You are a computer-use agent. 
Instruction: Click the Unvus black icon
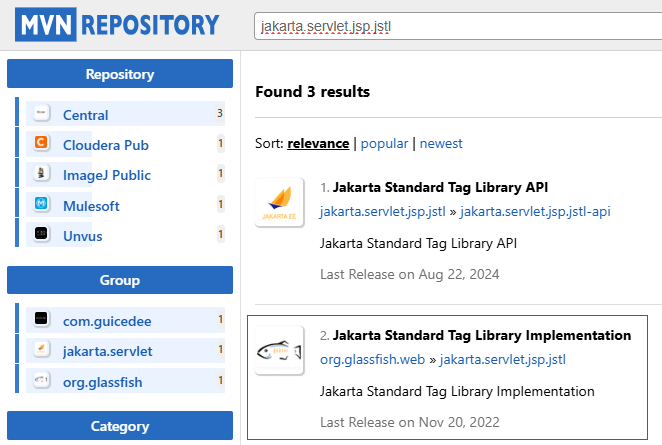pos(41,233)
